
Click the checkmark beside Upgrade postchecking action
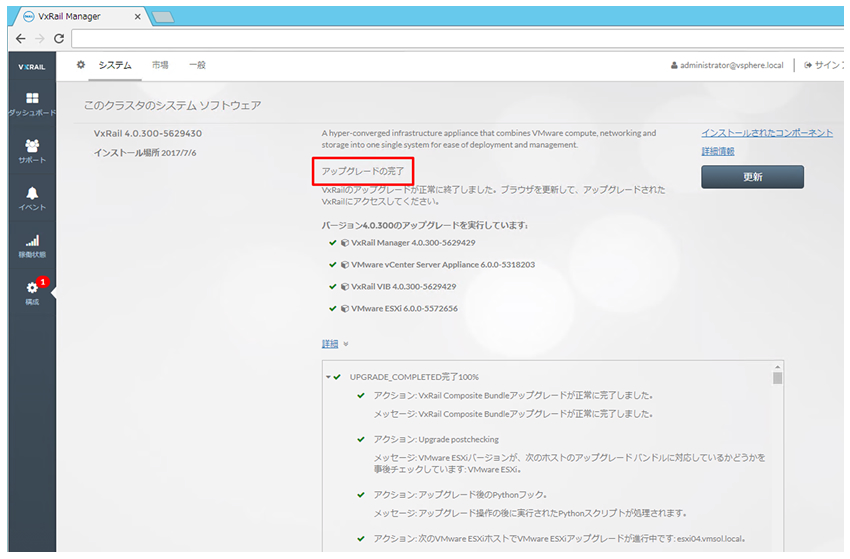[x=361, y=440]
